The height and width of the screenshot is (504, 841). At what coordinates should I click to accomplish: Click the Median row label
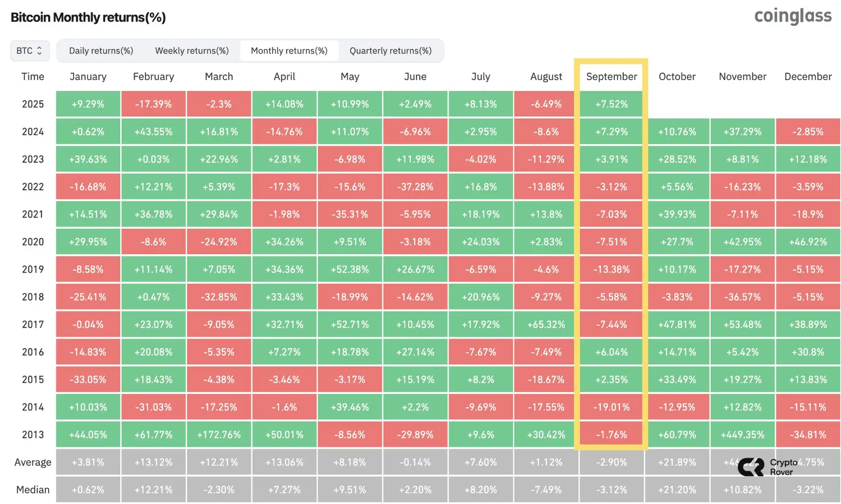(32, 490)
